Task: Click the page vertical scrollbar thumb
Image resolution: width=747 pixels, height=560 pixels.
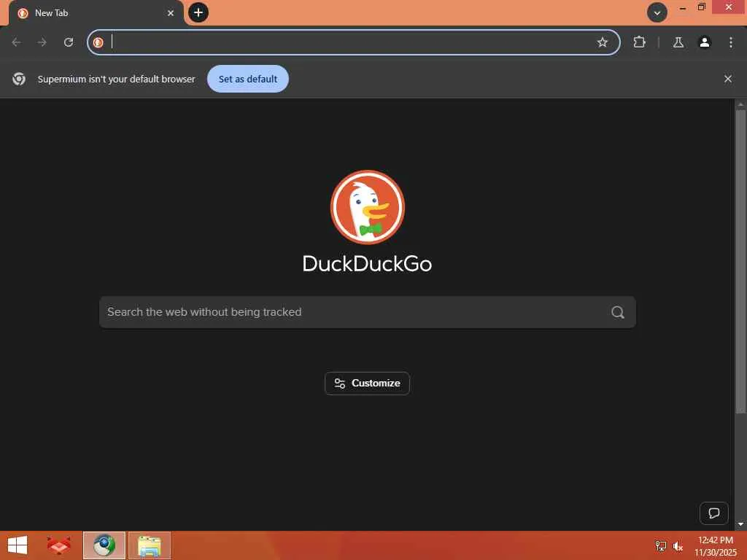Action: click(740, 262)
